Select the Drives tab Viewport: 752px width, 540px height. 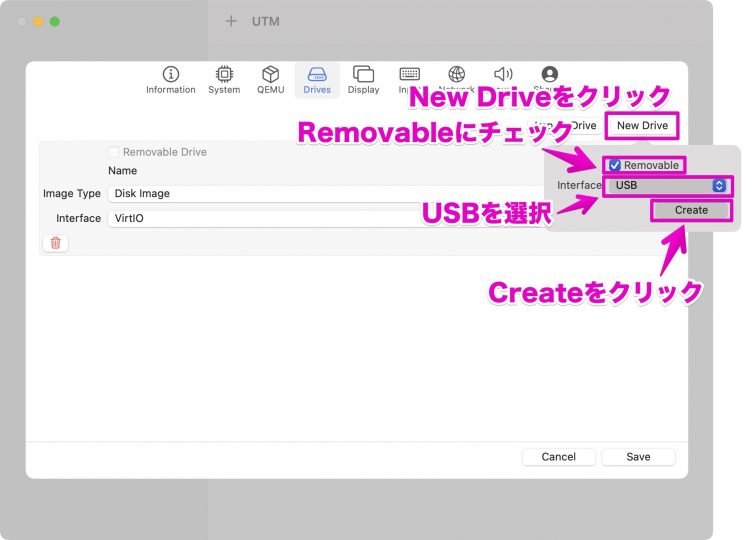[x=317, y=80]
